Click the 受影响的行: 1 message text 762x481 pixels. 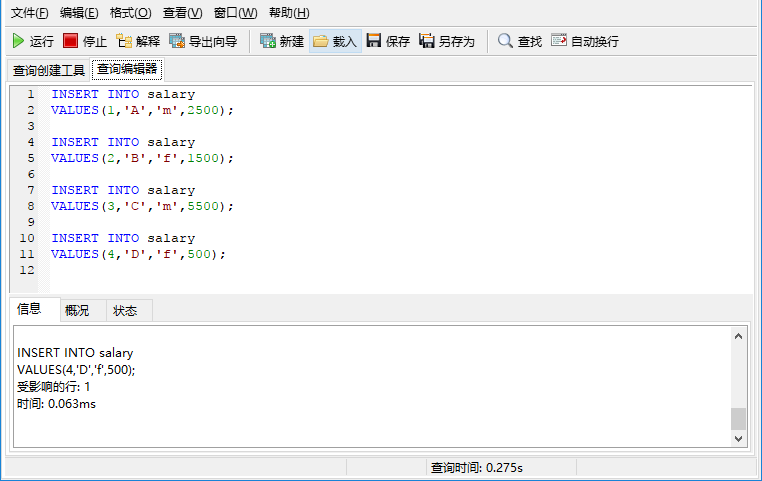(x=53, y=387)
